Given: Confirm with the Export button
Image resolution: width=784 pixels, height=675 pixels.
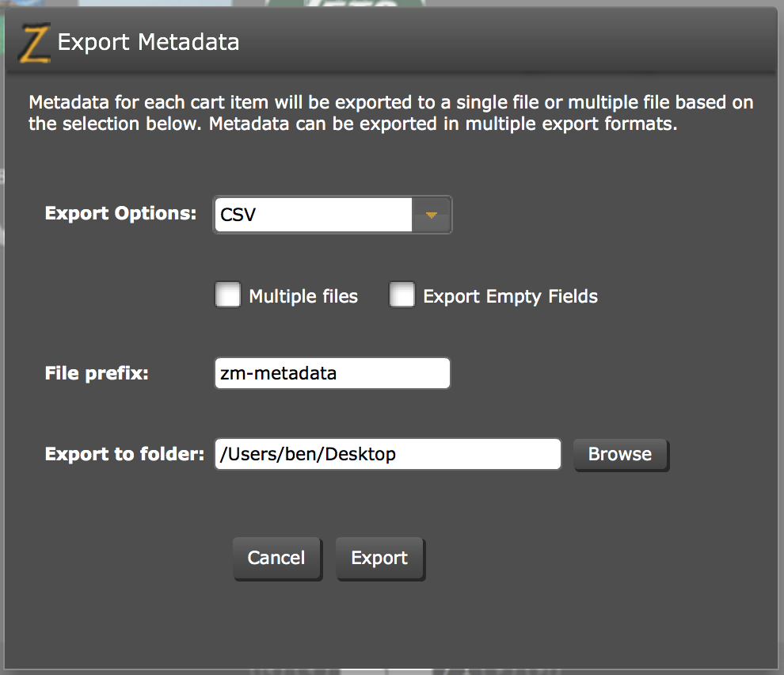Looking at the screenshot, I should click(380, 559).
